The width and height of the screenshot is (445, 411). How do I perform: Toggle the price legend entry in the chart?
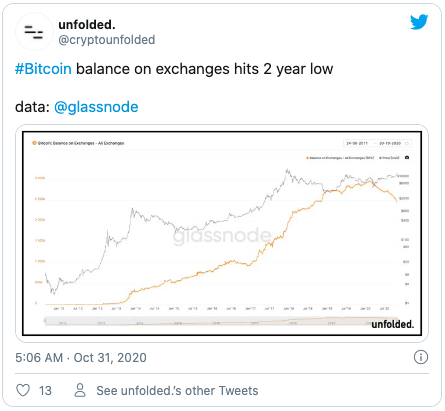[389, 158]
